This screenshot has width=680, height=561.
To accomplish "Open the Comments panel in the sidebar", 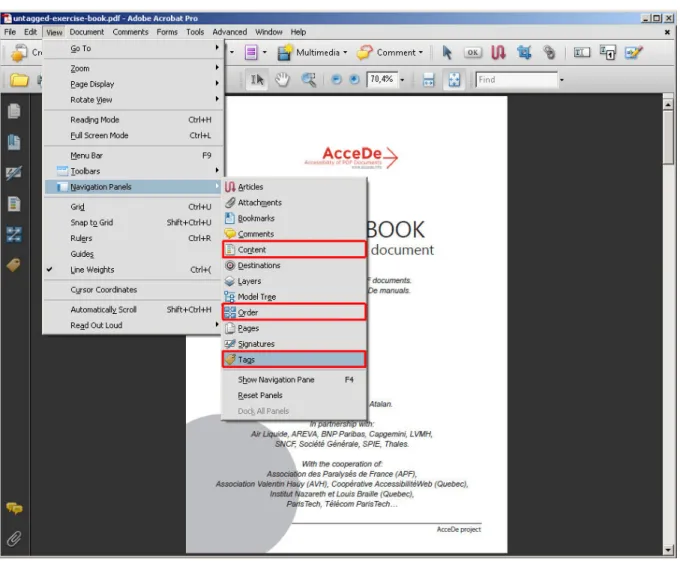I will 14,508.
